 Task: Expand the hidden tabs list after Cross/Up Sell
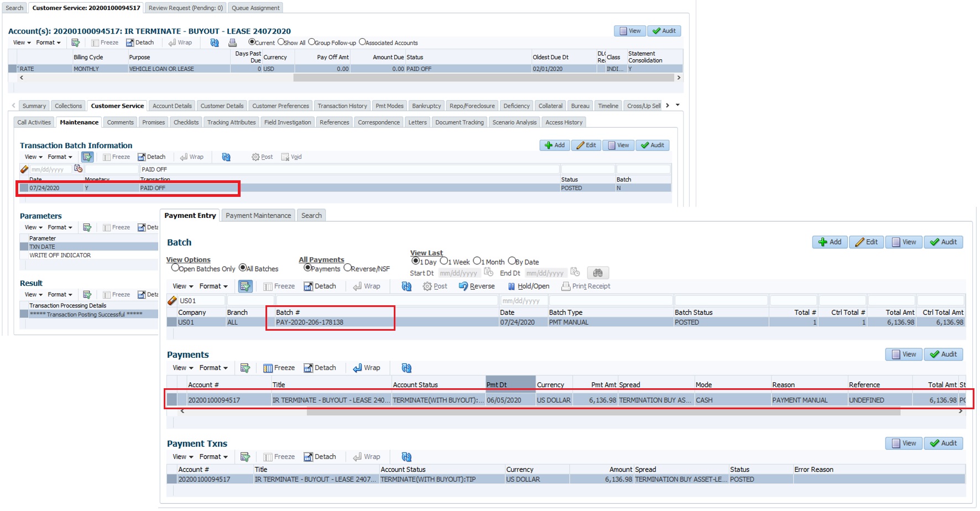pos(677,105)
